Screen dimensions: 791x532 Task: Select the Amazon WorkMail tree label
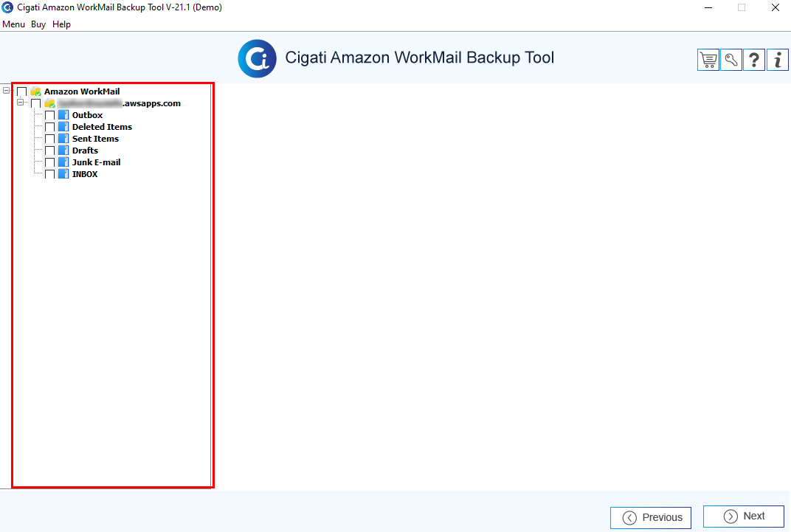coord(82,91)
